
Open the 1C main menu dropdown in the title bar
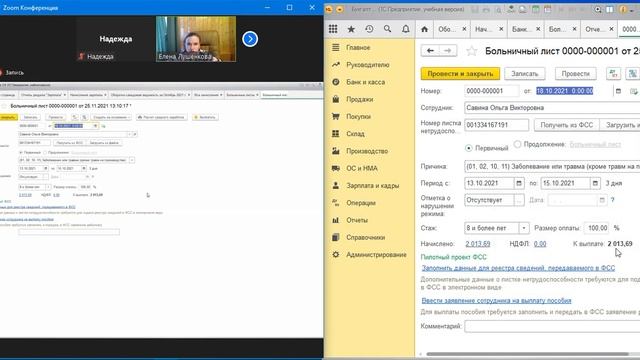pos(340,9)
